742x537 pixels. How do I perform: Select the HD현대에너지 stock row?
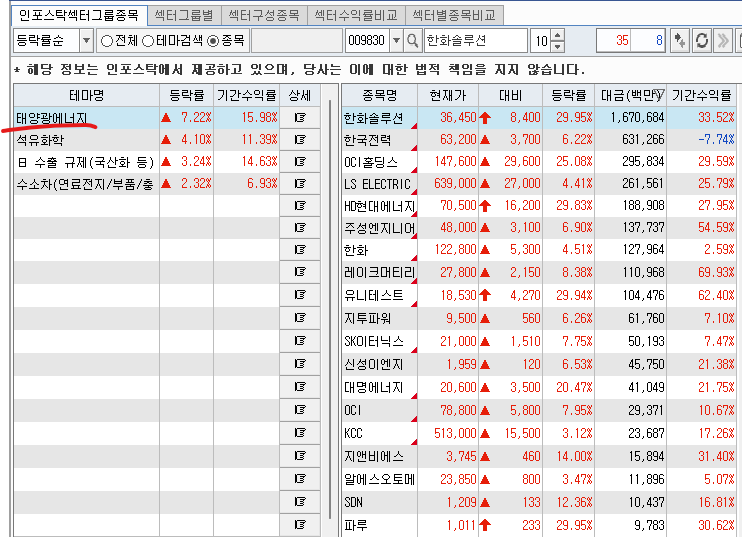[539, 206]
